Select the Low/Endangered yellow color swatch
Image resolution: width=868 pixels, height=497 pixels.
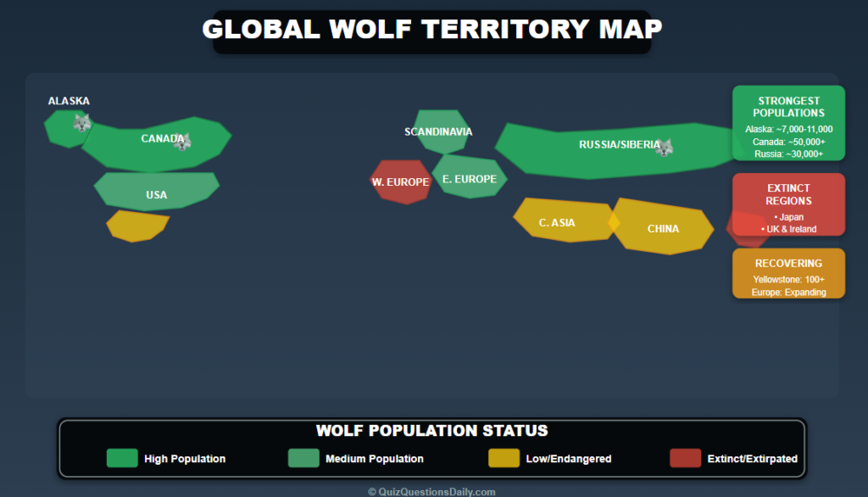[504, 458]
